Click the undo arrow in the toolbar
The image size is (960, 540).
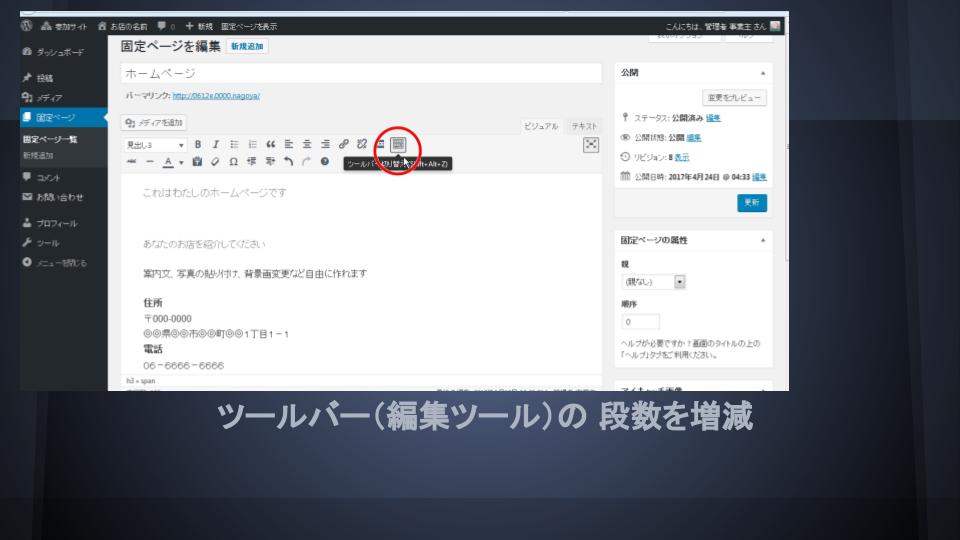(290, 162)
